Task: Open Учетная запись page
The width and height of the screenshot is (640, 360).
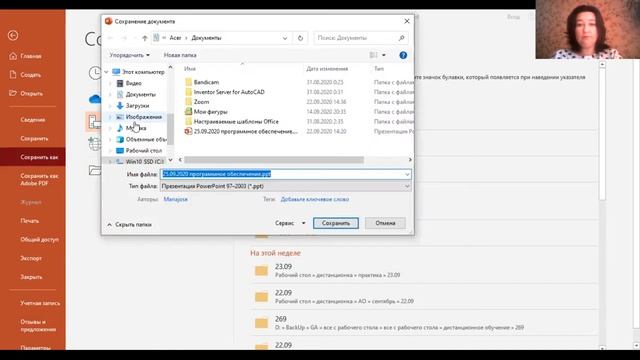Action: [x=40, y=303]
